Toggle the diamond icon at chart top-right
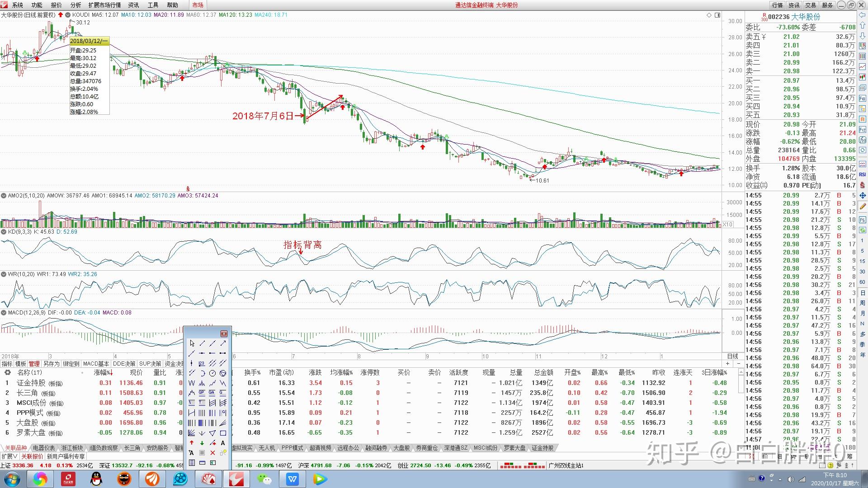 [x=709, y=15]
